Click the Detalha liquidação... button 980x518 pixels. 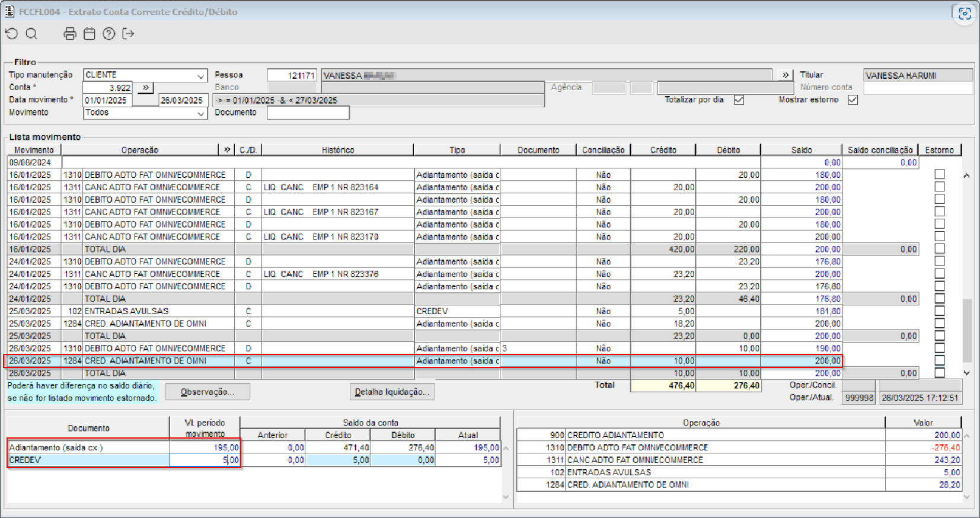392,392
